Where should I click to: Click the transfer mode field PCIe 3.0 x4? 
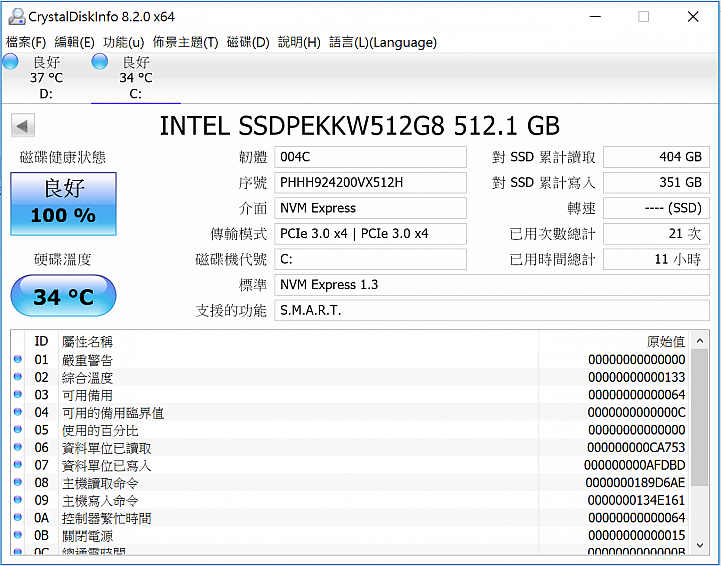(x=371, y=234)
